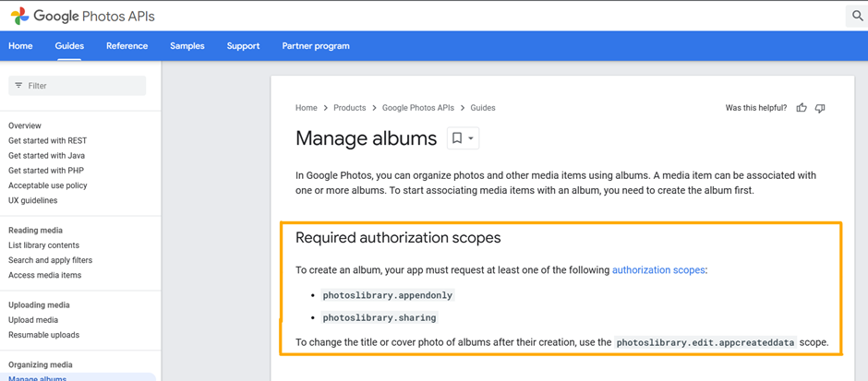Open Resumable uploads page
Image resolution: width=868 pixels, height=381 pixels.
pos(43,335)
